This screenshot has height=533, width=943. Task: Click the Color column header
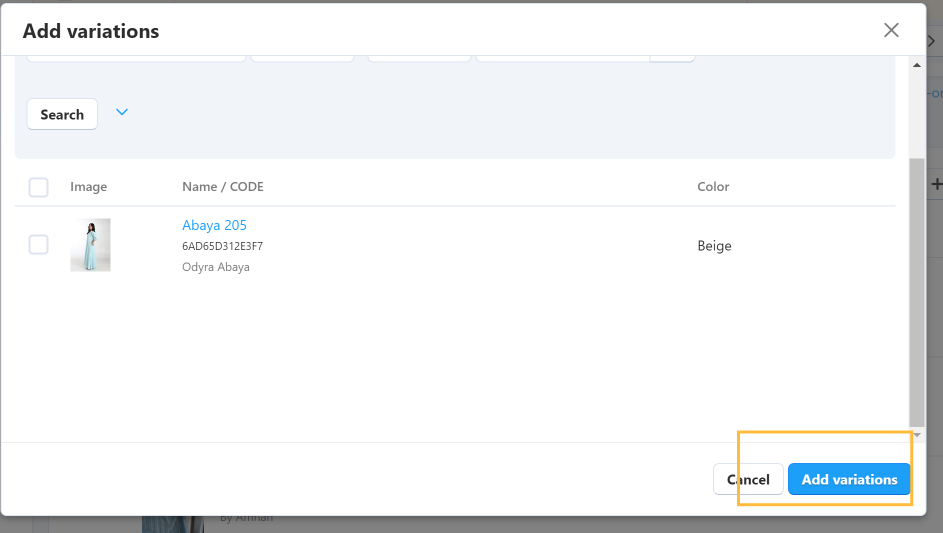[x=713, y=186]
